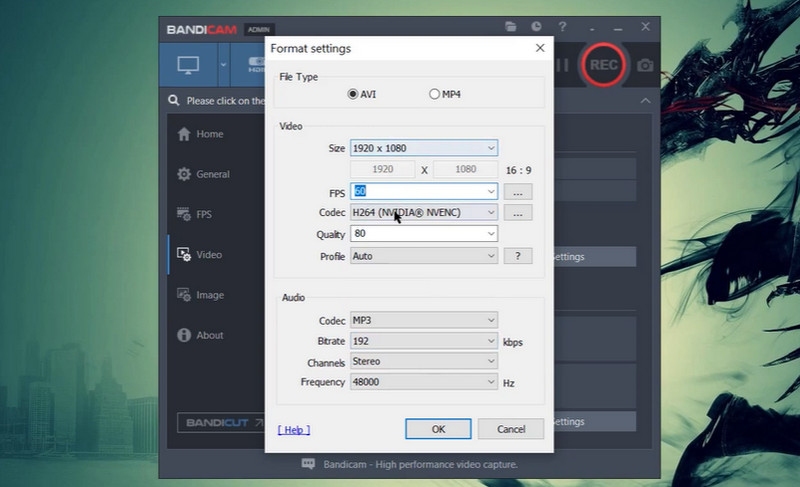Pause recording with the pause icon
Viewport: 800px width, 487px height.
coord(562,65)
